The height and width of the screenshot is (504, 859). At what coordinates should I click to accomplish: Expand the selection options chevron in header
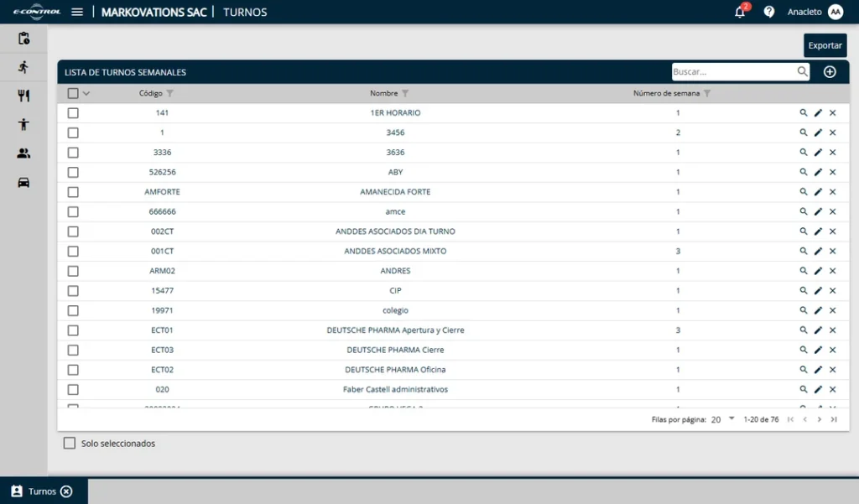(86, 93)
